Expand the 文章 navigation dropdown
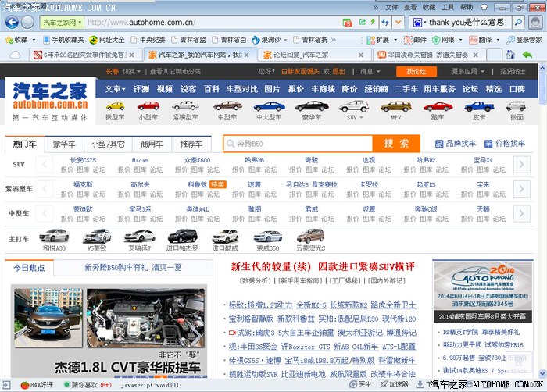The height and width of the screenshot is (392, 547). pyautogui.click(x=116, y=89)
